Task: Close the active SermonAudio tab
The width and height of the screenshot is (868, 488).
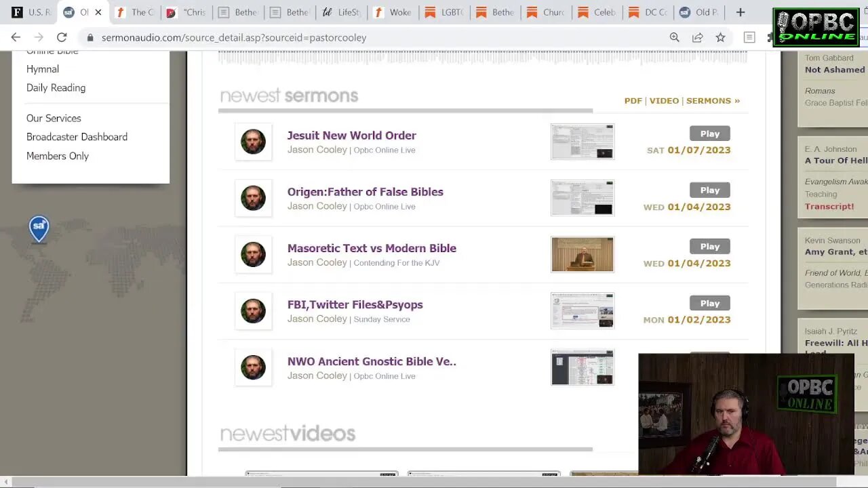Action: [98, 12]
